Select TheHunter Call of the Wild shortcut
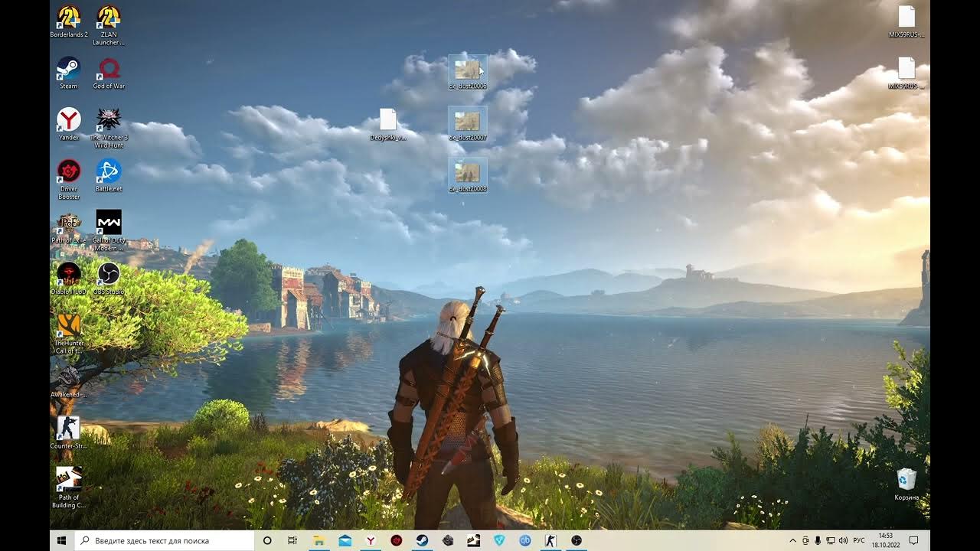Screen dimensions: 980x551 (x=69, y=333)
